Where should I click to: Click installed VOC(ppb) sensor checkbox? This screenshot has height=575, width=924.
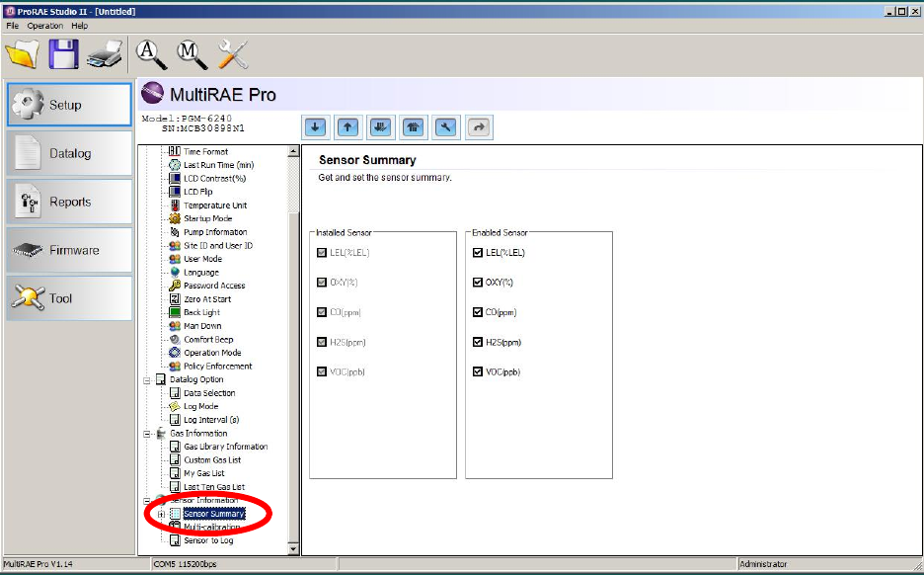tap(322, 371)
